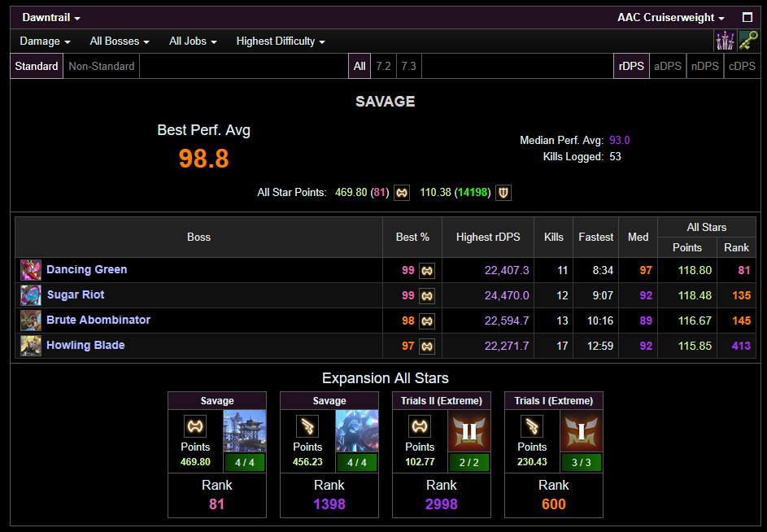The height and width of the screenshot is (532, 767).
Task: Open the 22,594.7 highest rDPS link
Action: click(x=507, y=321)
